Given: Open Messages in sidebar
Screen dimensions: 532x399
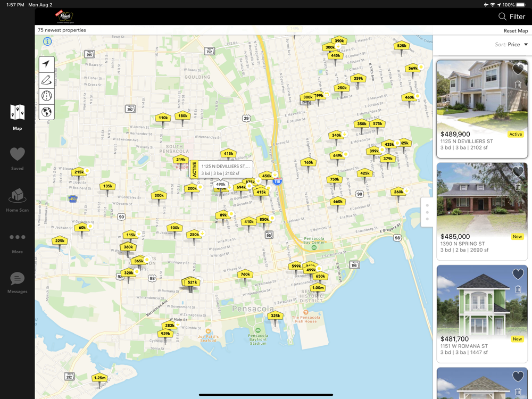Looking at the screenshot, I should click(18, 282).
